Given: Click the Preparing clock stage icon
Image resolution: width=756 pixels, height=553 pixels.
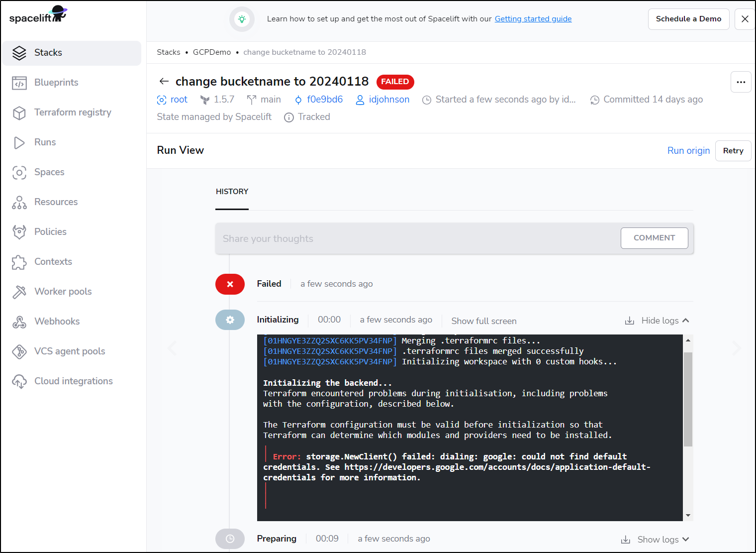Looking at the screenshot, I should (230, 539).
